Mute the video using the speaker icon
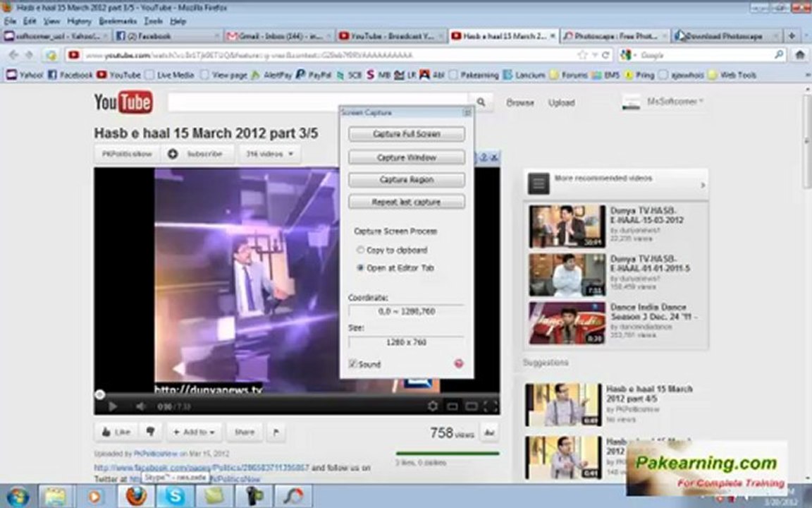 pyautogui.click(x=140, y=407)
